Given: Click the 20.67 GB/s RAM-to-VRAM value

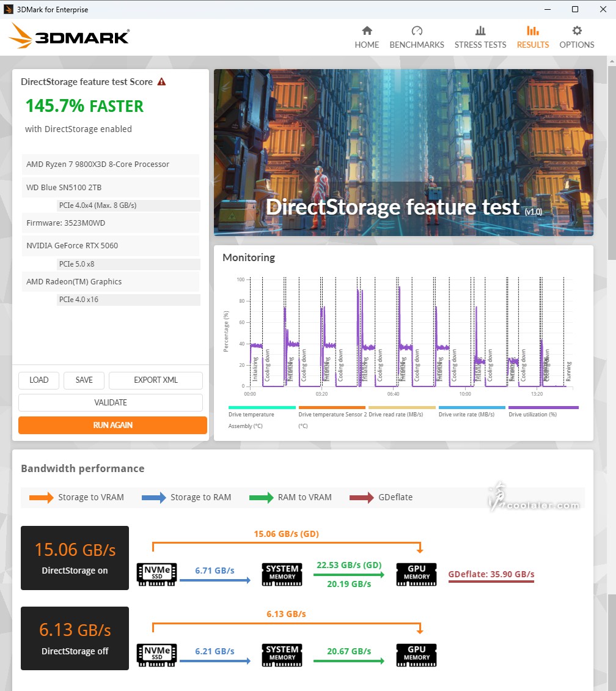Looking at the screenshot, I should [349, 651].
